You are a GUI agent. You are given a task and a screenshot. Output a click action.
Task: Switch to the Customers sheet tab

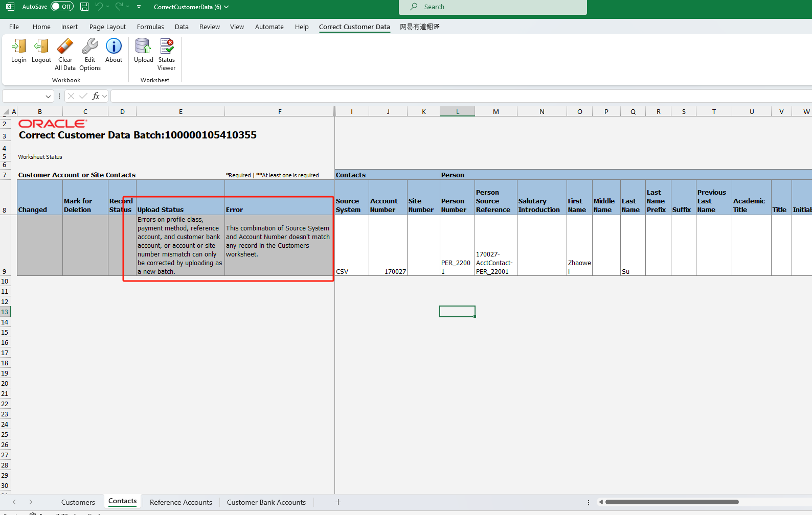[78, 502]
